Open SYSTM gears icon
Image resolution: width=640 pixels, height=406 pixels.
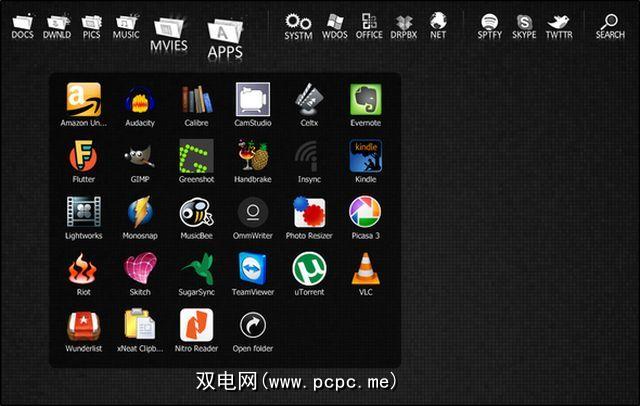coord(298,26)
